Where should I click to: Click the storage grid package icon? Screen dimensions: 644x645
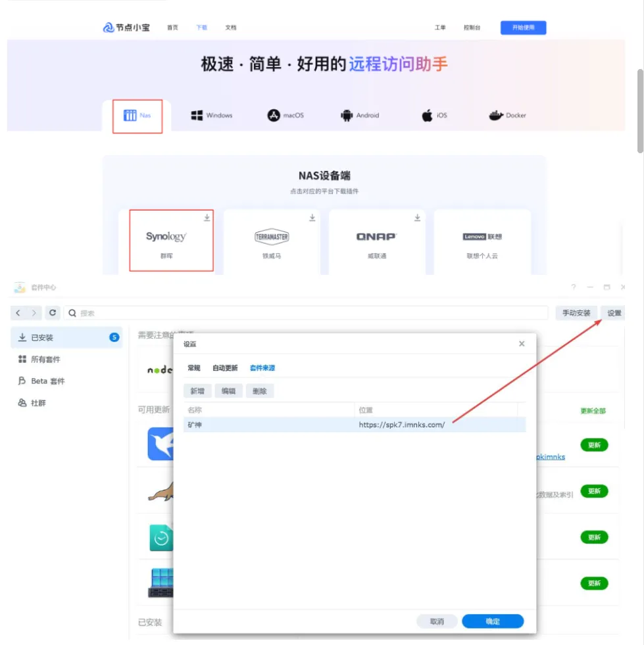tap(161, 583)
